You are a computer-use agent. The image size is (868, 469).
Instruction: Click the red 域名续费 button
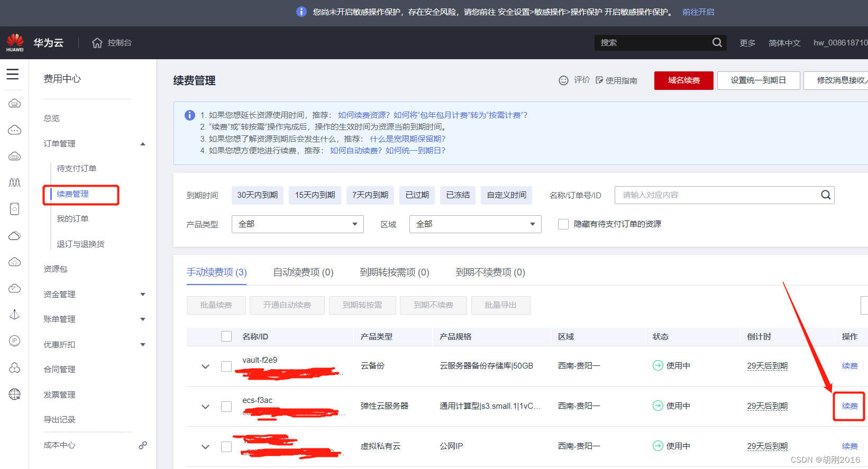point(684,80)
